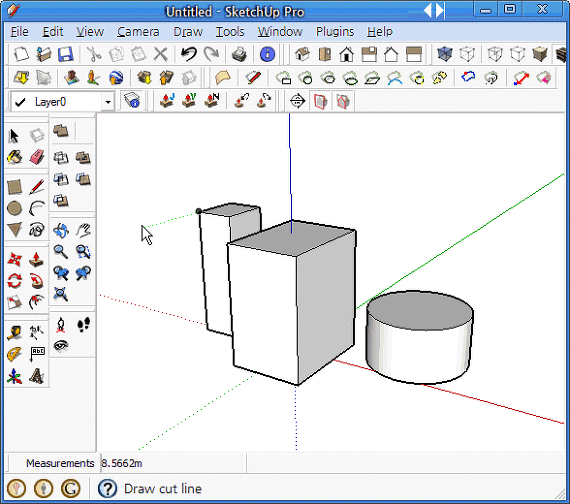
Task: Open the Camera menu
Action: [x=138, y=32]
